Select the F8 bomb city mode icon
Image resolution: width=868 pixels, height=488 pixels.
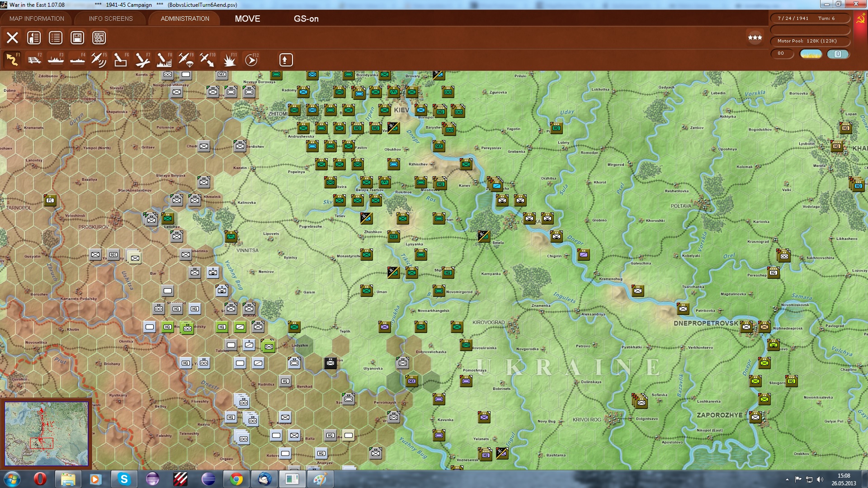(x=164, y=60)
